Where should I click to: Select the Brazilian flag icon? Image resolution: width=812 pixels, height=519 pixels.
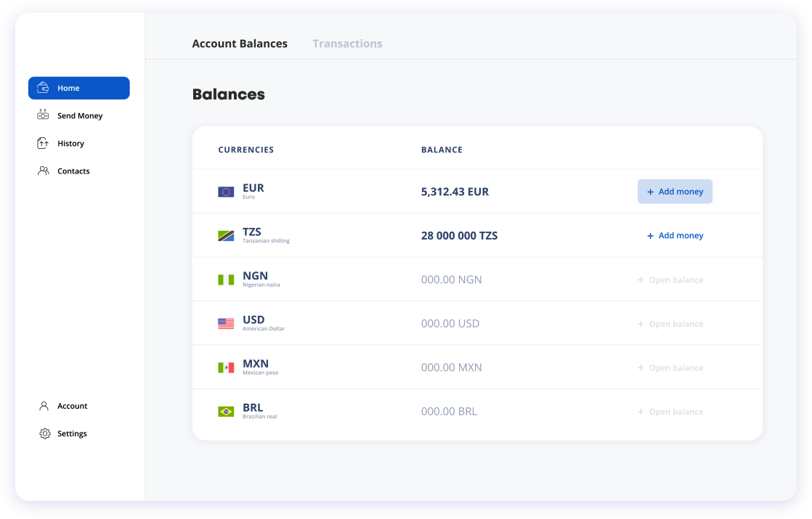pyautogui.click(x=226, y=412)
